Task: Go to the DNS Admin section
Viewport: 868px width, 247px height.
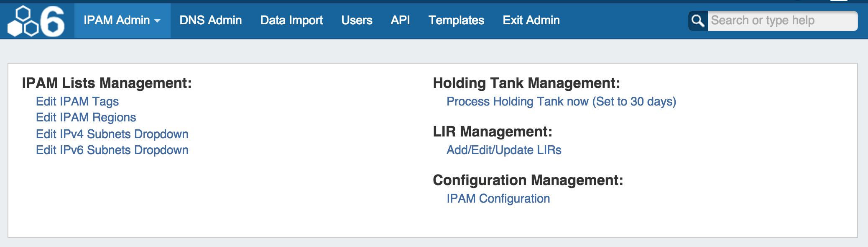Action: click(x=211, y=21)
